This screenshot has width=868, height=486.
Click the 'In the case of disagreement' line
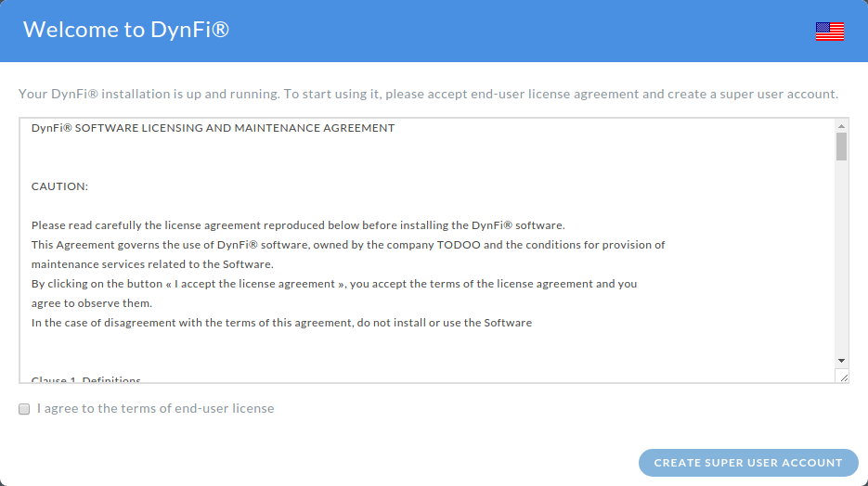[x=281, y=323]
